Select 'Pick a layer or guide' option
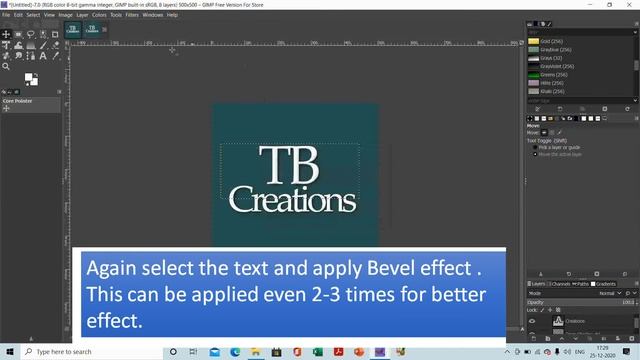 557,147
